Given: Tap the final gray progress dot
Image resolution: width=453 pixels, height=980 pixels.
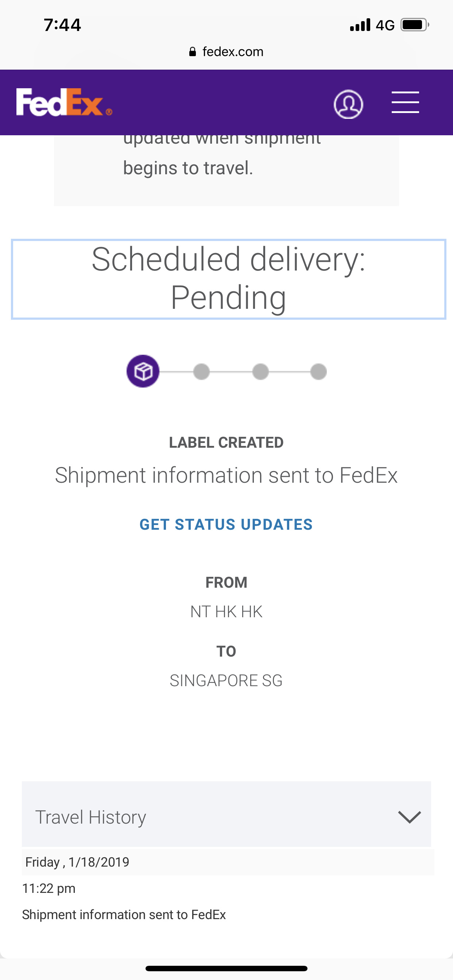Looking at the screenshot, I should pyautogui.click(x=318, y=371).
